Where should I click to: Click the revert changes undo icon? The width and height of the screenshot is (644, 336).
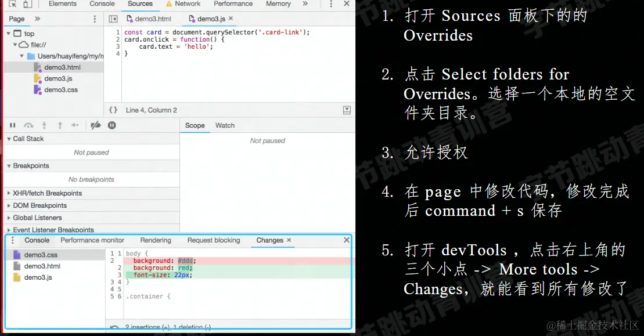114,327
